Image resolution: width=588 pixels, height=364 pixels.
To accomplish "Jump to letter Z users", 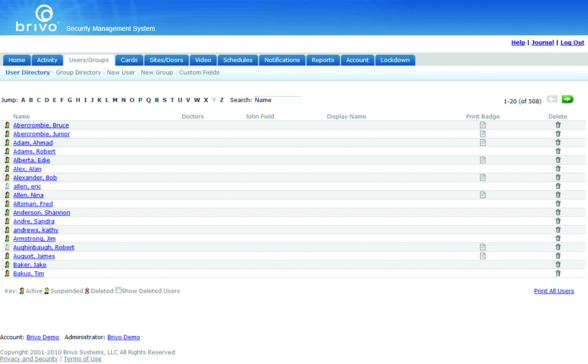I will tap(221, 100).
